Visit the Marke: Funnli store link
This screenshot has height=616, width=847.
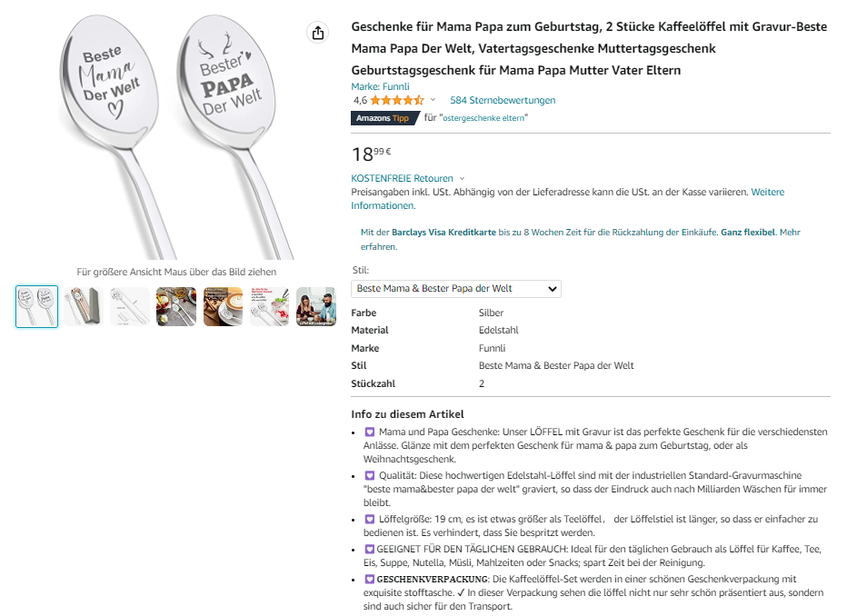[x=380, y=86]
